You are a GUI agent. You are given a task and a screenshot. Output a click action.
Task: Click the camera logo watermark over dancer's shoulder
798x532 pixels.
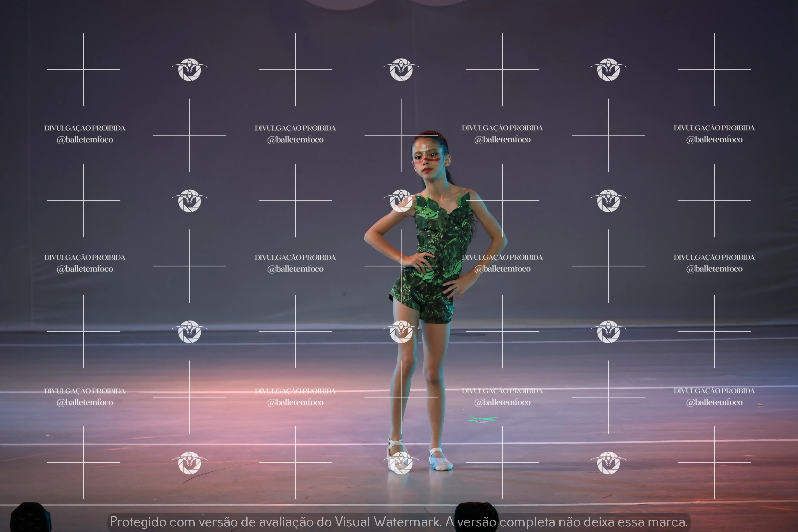(401, 201)
